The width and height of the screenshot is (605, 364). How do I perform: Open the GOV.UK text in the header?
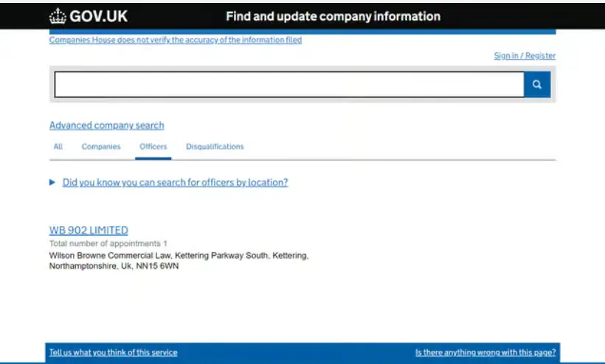(98, 16)
